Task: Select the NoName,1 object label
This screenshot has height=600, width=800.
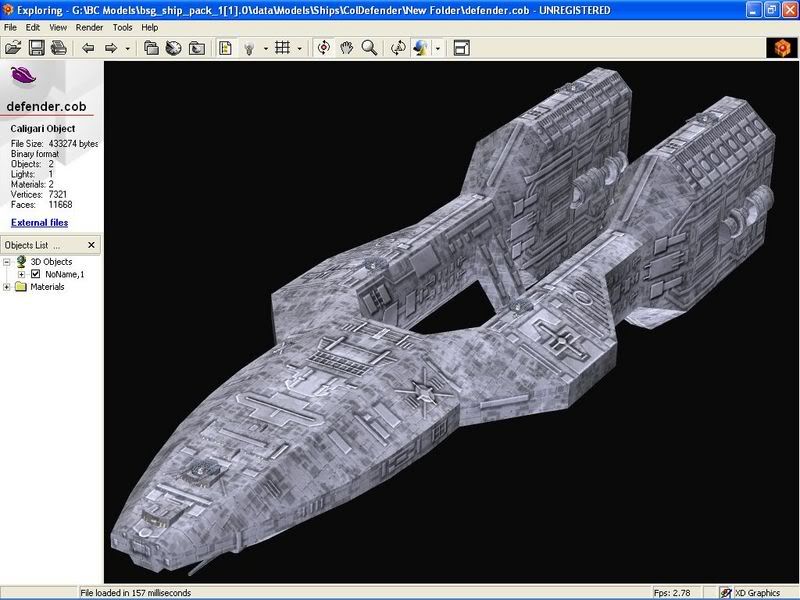Action: click(65, 274)
